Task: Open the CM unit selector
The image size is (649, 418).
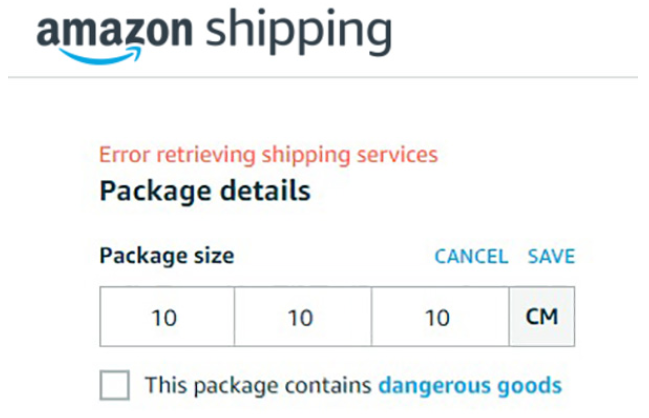Action: 542,317
